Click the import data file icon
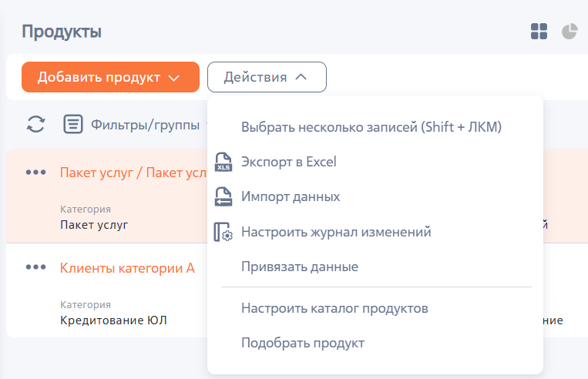Screen dimensions: 588x379 point(223,196)
